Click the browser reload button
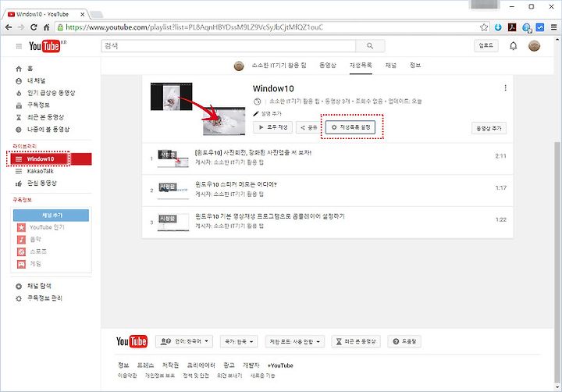Image resolution: width=562 pixels, height=392 pixels. pyautogui.click(x=34, y=27)
